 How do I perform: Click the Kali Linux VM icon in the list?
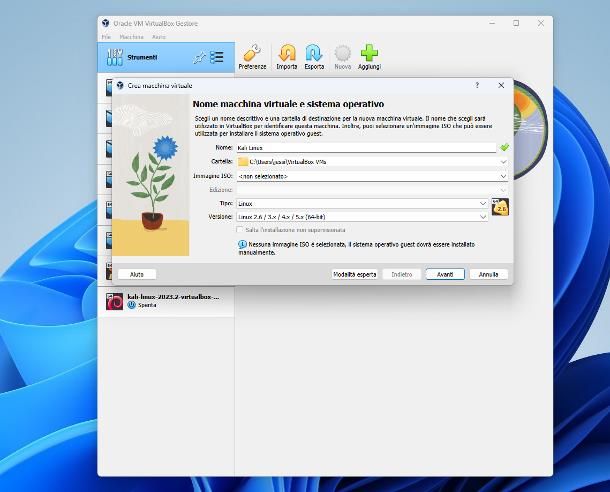coord(115,301)
